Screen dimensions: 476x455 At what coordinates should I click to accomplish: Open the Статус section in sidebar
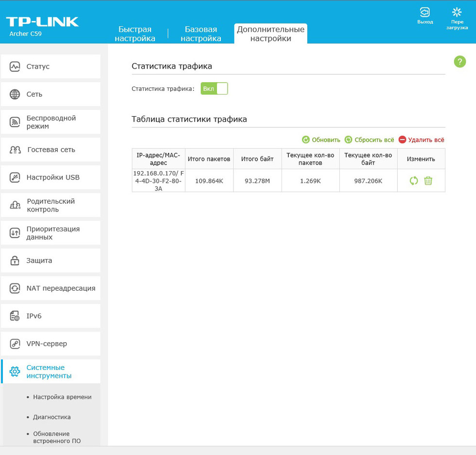51,67
